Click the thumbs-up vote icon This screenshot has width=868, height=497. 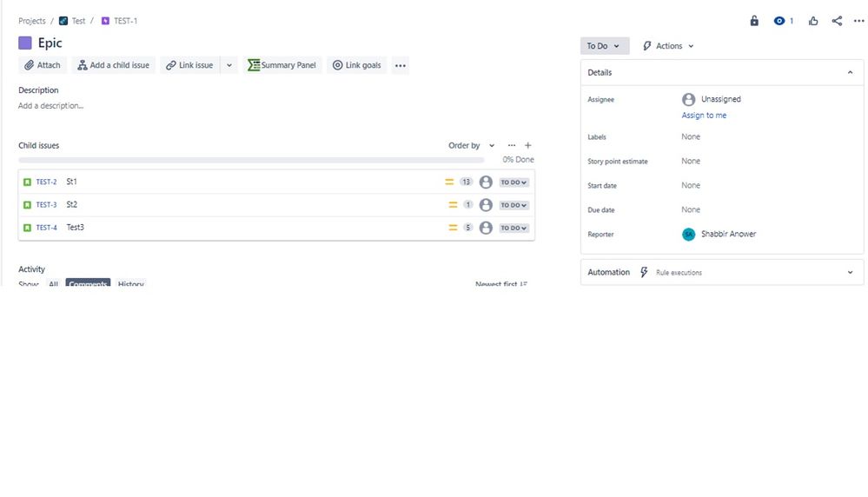(x=812, y=21)
